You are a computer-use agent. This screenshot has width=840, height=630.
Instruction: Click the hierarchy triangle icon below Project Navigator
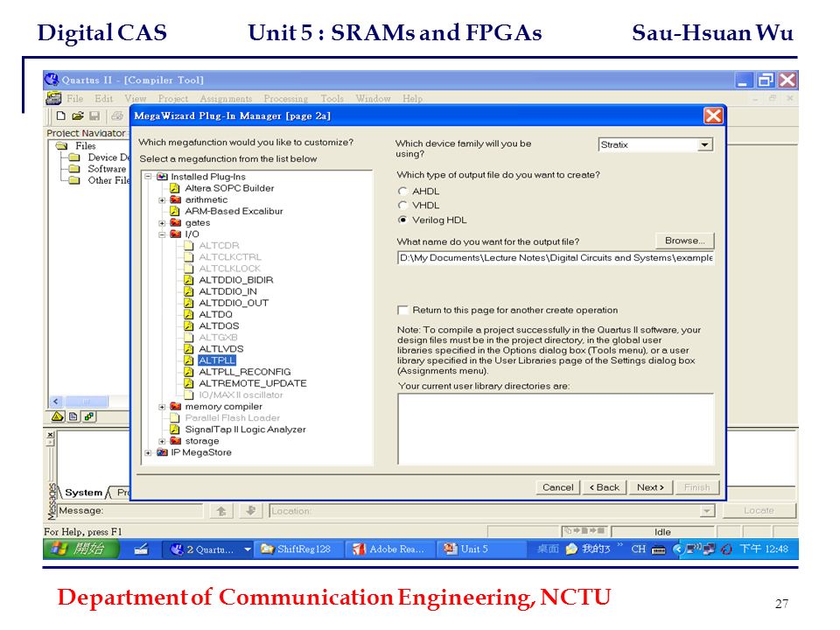point(58,416)
